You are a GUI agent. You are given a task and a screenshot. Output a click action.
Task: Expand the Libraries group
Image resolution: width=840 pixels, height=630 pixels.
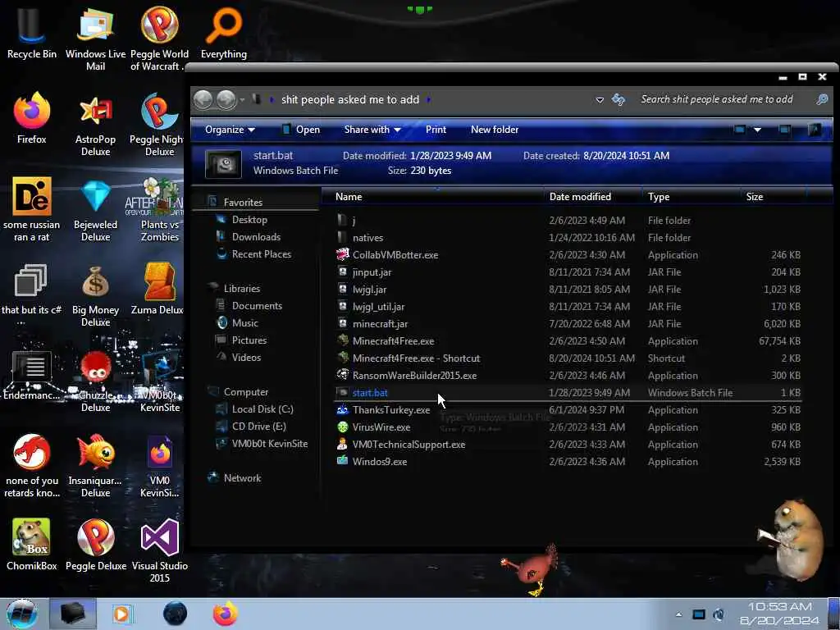[x=242, y=288]
